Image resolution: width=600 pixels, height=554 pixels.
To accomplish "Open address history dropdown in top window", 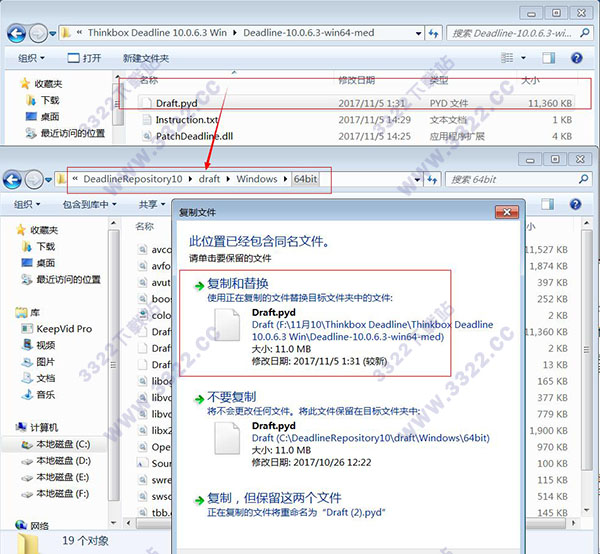I will [x=419, y=33].
